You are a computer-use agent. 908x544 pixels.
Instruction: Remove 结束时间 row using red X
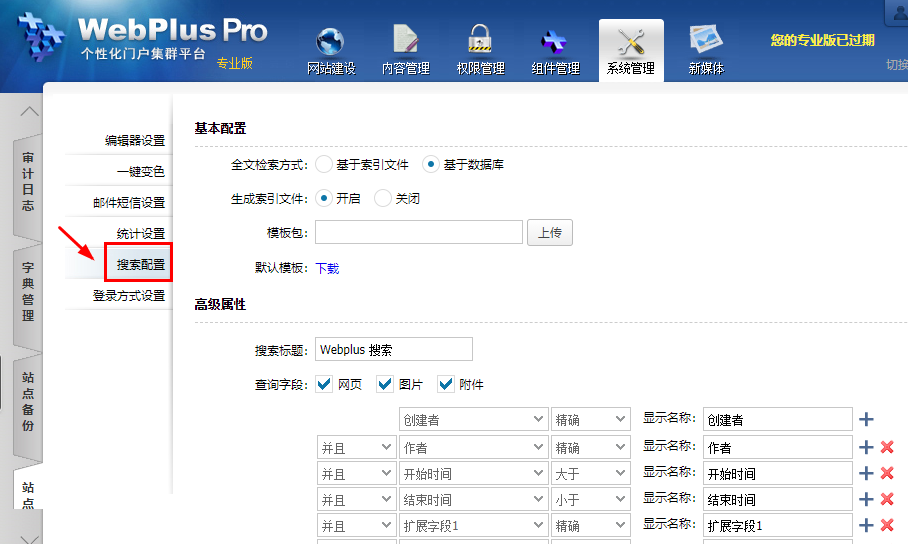coord(886,499)
